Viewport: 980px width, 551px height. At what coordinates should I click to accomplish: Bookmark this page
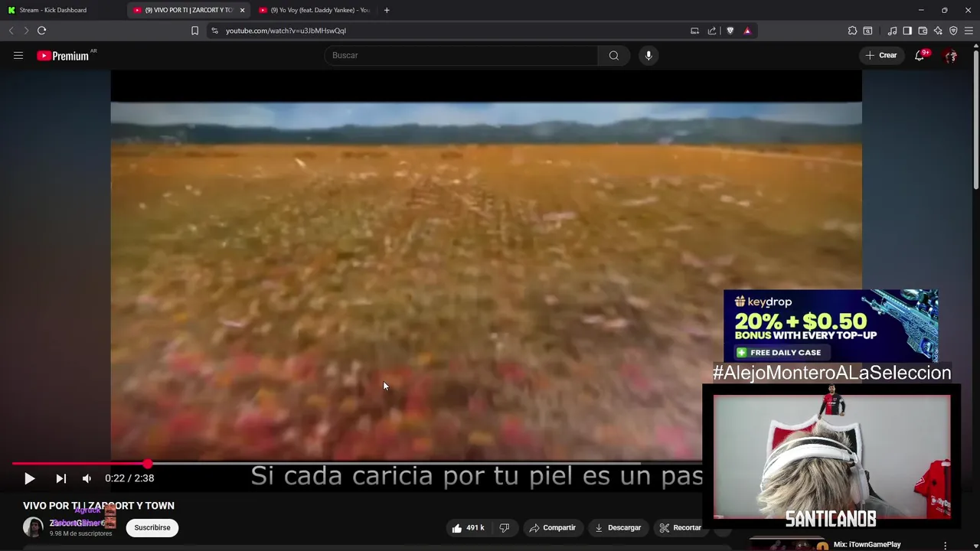coord(194,31)
